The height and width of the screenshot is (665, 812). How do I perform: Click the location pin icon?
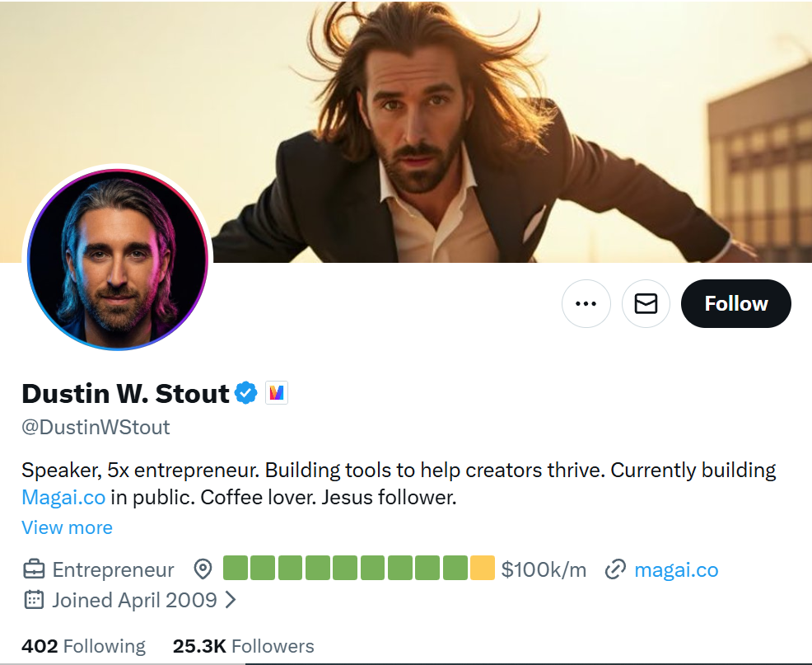tap(203, 569)
